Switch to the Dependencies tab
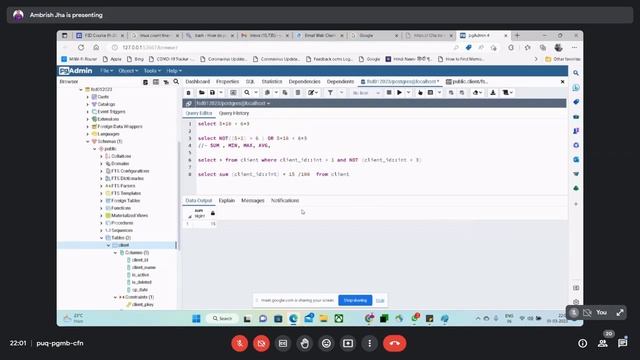The height and width of the screenshot is (360, 640). click(304, 82)
